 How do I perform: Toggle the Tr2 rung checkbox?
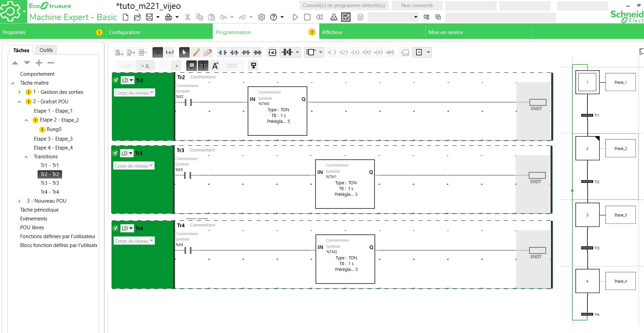[x=116, y=80]
